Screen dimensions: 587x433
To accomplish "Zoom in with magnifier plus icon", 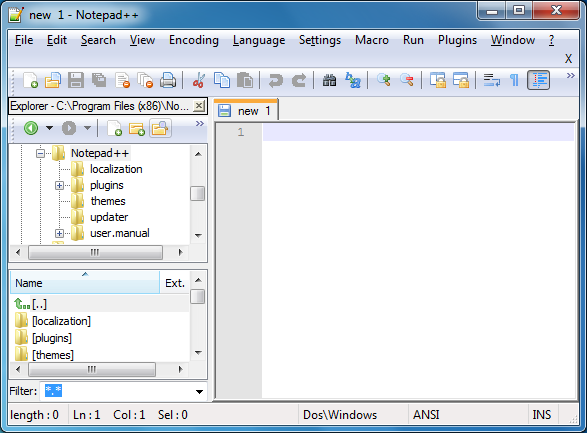I will [x=384, y=80].
